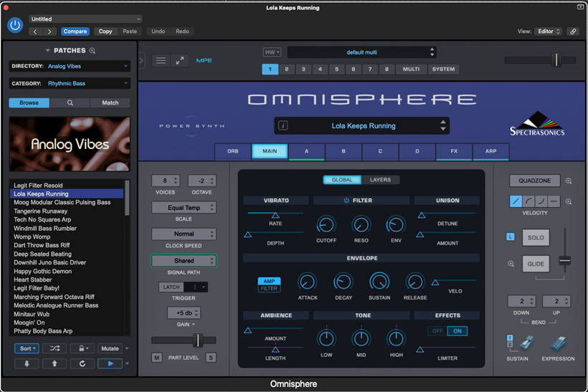Open the Sort dropdown
Screen dimensions: 588x392
[27, 348]
